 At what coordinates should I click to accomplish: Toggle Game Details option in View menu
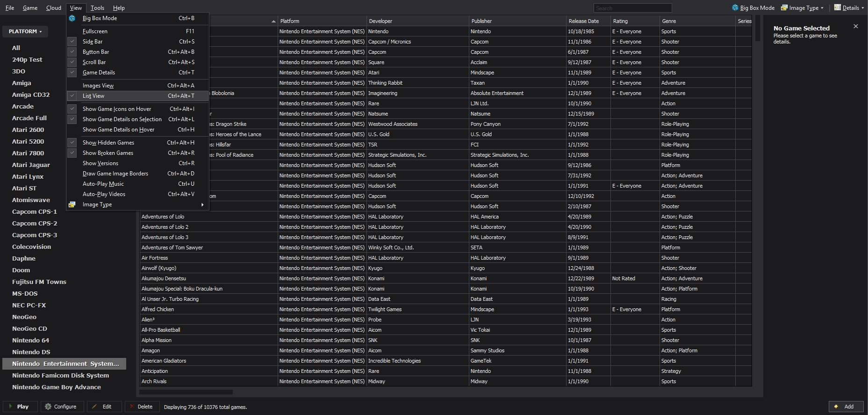[x=138, y=73]
